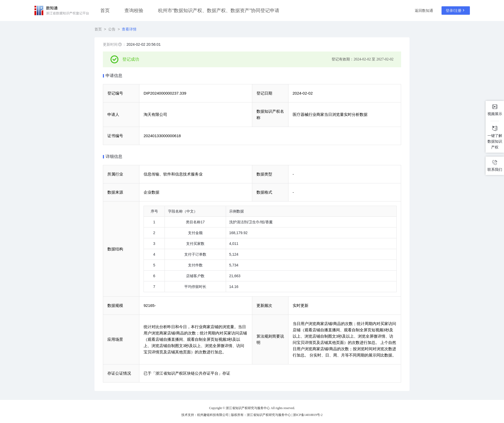Click data scale value 92165-
The image size is (504, 423).
click(x=150, y=306)
